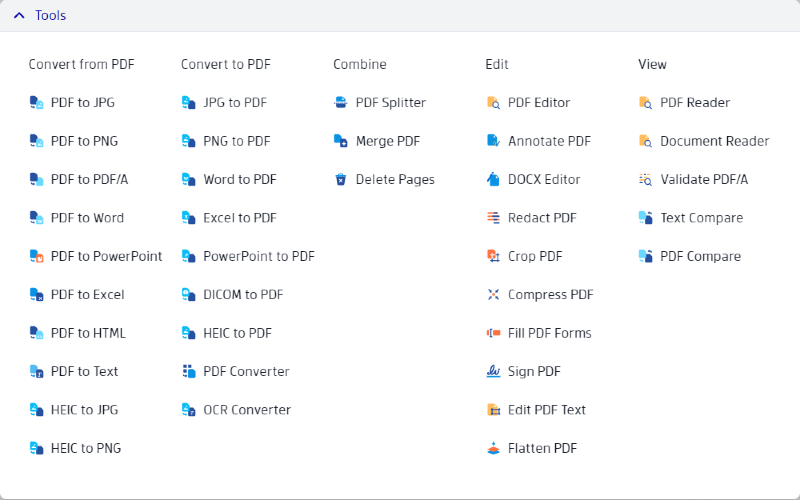800x500 pixels.
Task: Open the Sign PDF link
Action: (x=534, y=371)
